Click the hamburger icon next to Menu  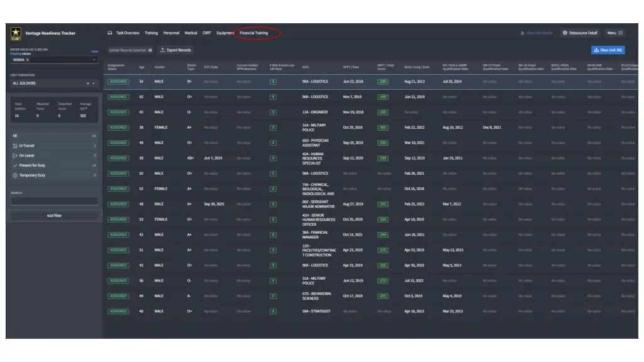pos(621,33)
